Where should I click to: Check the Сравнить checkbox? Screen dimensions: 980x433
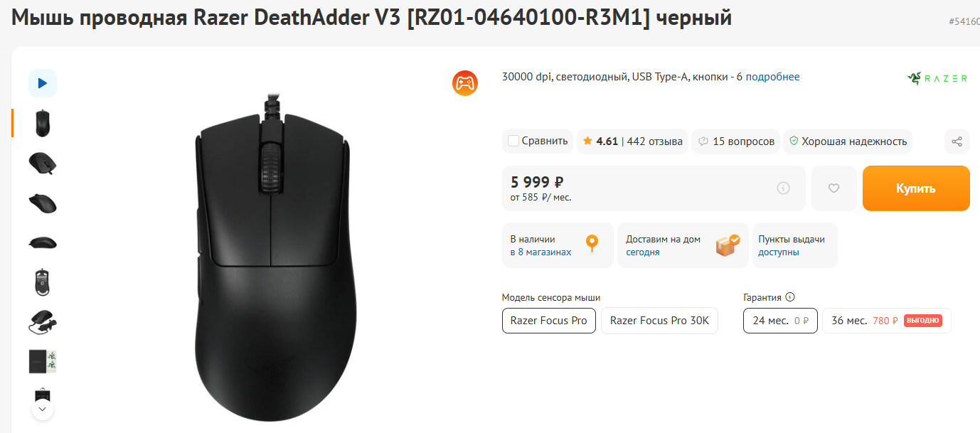[x=513, y=141]
